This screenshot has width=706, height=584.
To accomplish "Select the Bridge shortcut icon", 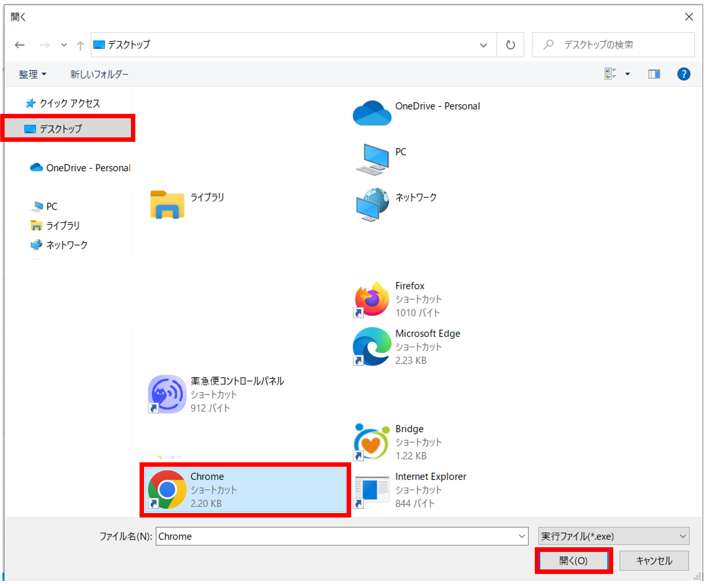I will click(x=372, y=442).
